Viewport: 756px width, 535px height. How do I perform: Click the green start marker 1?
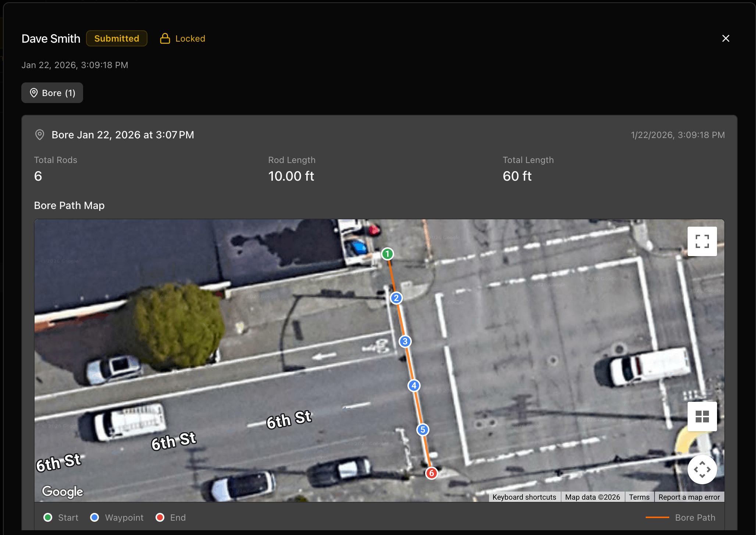click(387, 254)
